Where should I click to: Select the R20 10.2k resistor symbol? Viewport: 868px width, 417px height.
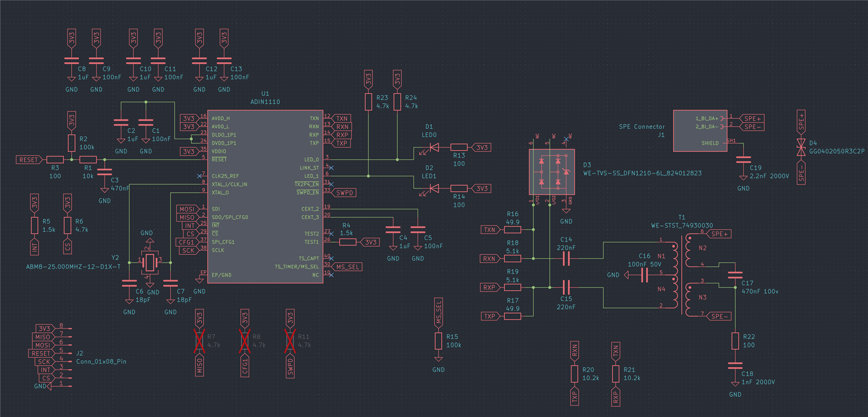574,374
